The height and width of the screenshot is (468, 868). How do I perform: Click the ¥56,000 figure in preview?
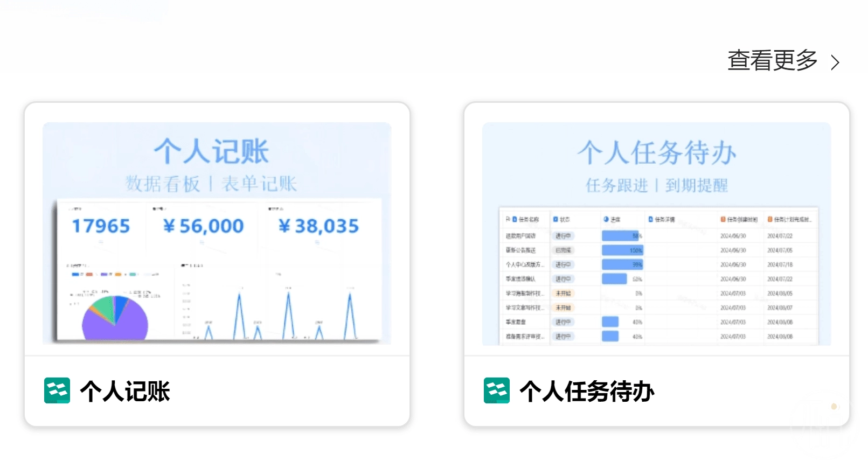pyautogui.click(x=204, y=226)
